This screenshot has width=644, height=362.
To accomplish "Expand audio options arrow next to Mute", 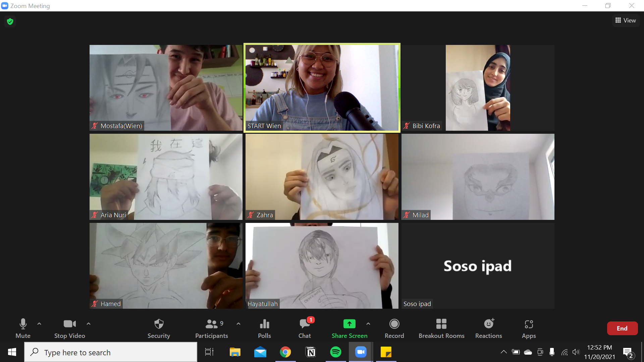I will [39, 324].
